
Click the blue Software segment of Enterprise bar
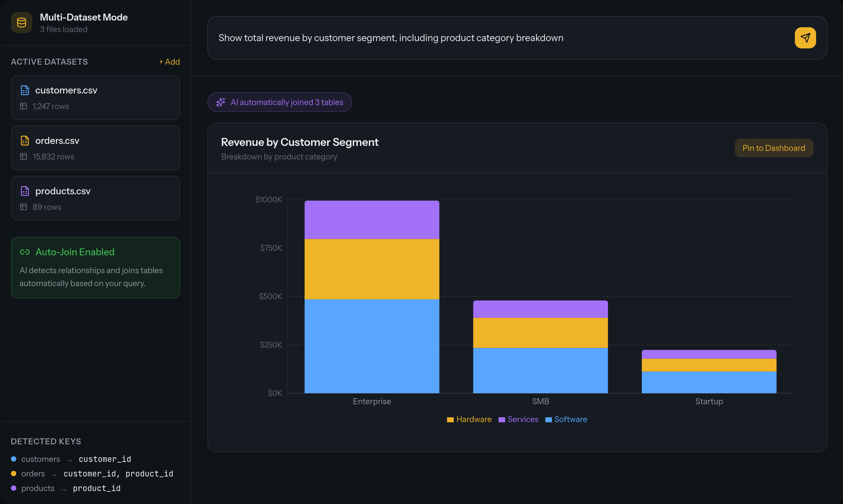tap(372, 346)
